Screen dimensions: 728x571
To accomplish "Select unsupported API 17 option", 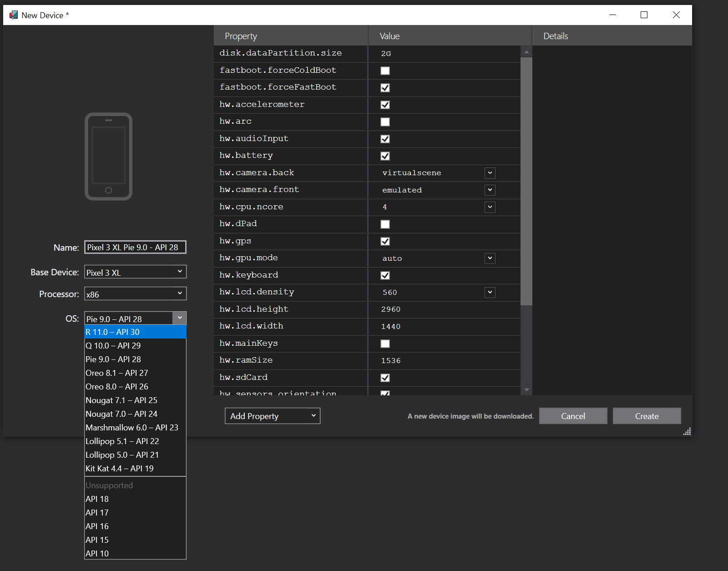I will pyautogui.click(x=135, y=513).
